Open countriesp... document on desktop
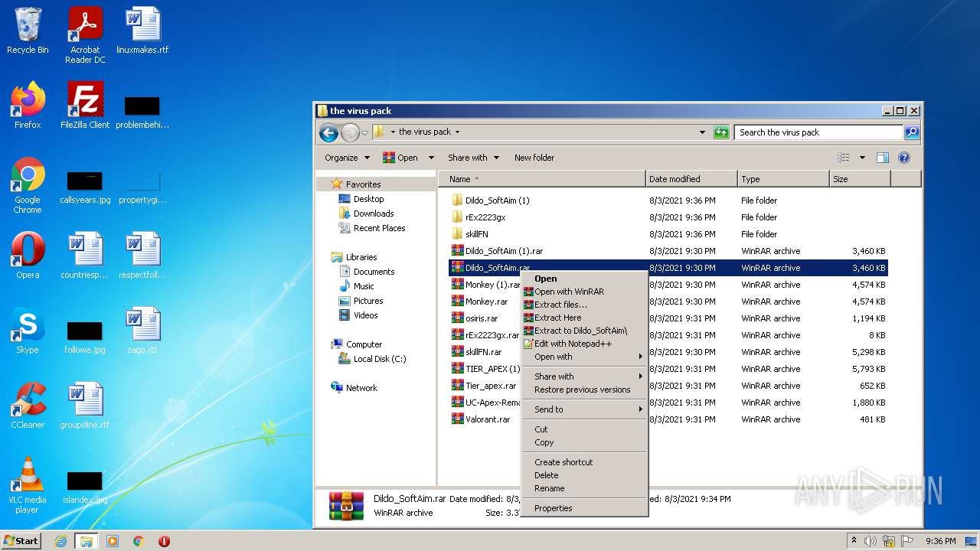Viewport: 980px width, 551px height. 85,256
